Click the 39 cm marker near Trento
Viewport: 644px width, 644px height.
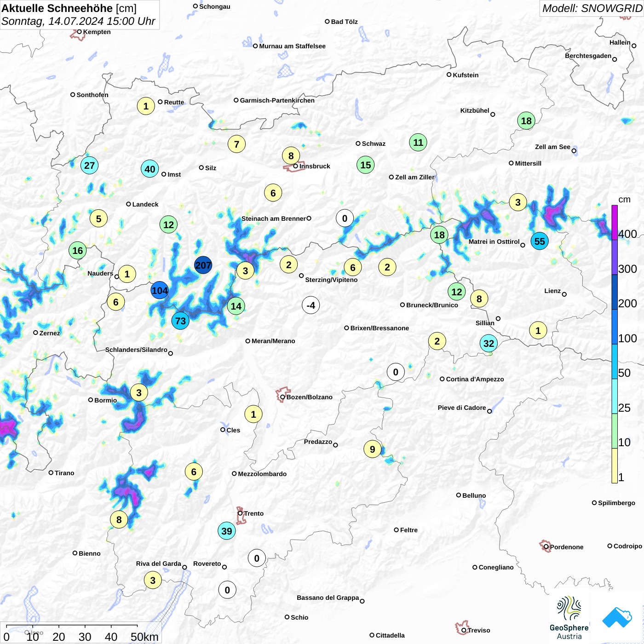point(227,531)
